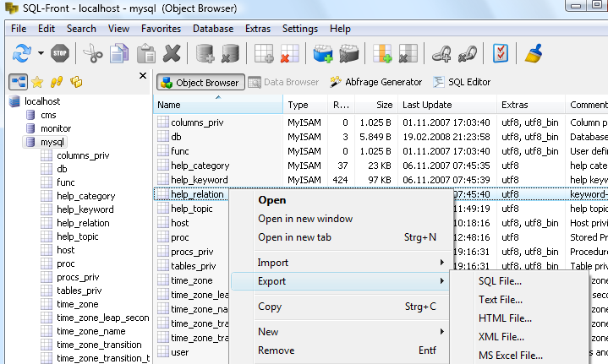Click the Drop Table icon

click(x=290, y=53)
